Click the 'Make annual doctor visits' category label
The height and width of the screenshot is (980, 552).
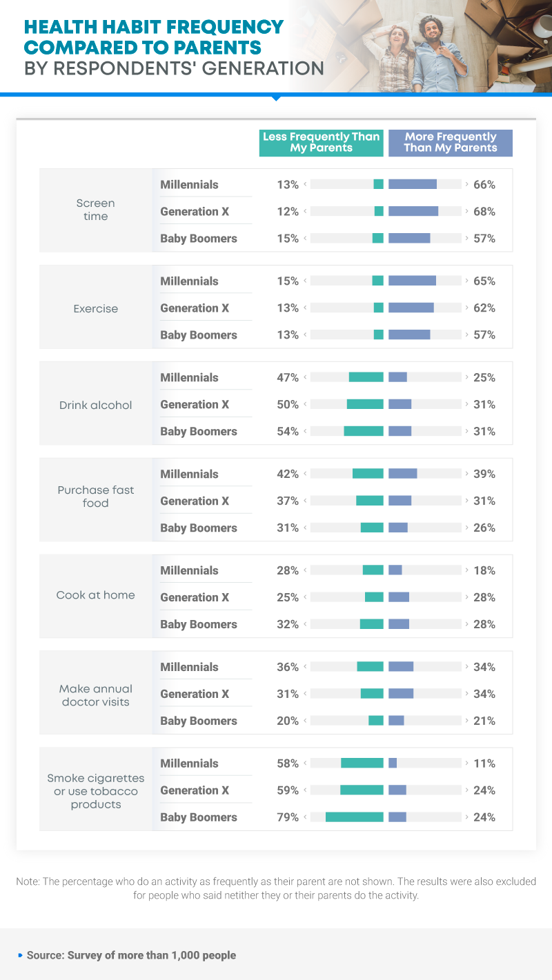coord(96,694)
